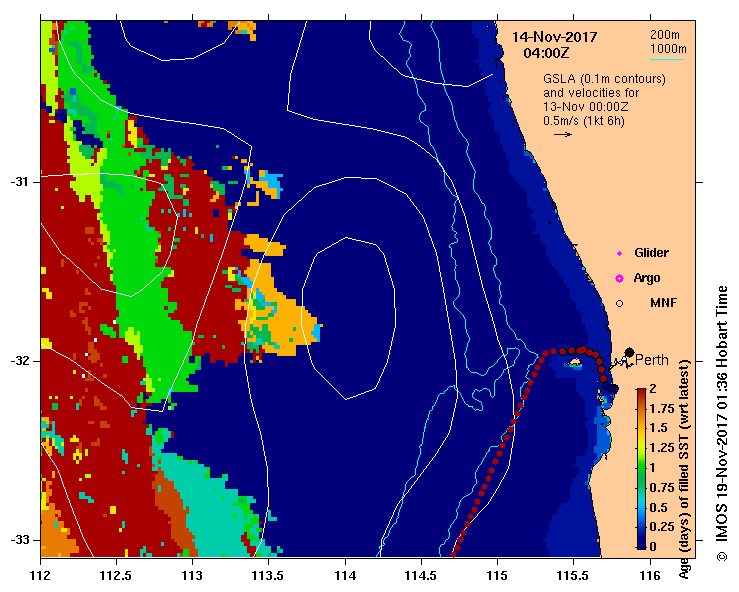Viewport: 739px width, 592px height.
Task: Click the longitude tick label 112
Action: point(41,576)
